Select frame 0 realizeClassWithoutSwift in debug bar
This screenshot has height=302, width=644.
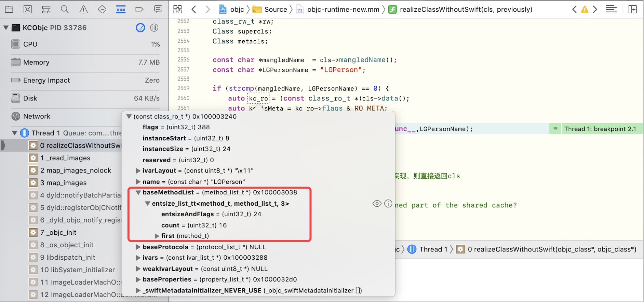pyautogui.click(x=547, y=249)
